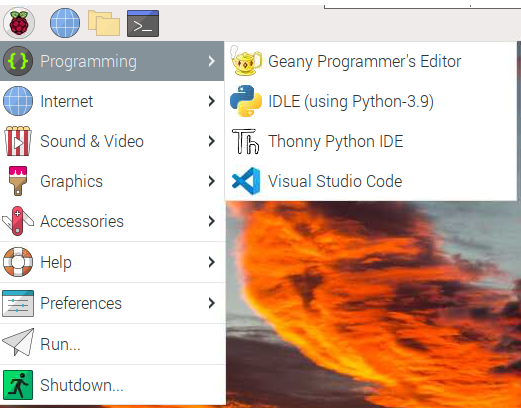Open the Accessories menu category

tap(112, 221)
